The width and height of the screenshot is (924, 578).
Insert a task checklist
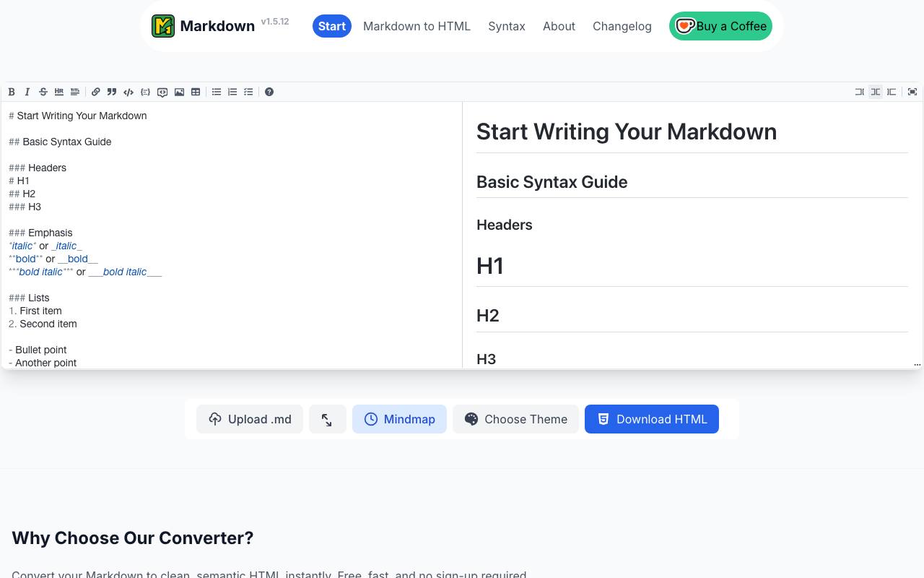[248, 92]
